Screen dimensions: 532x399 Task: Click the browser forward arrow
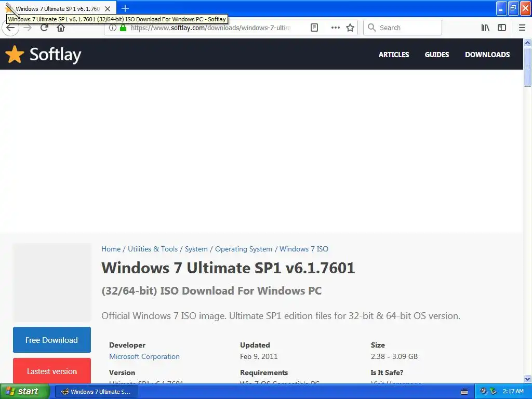[28, 28]
